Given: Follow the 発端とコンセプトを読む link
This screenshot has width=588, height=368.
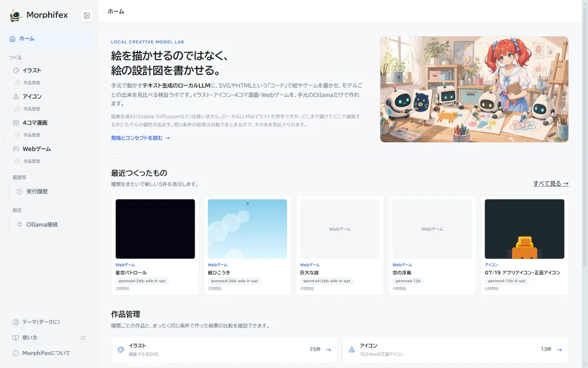Looking at the screenshot, I should point(141,138).
